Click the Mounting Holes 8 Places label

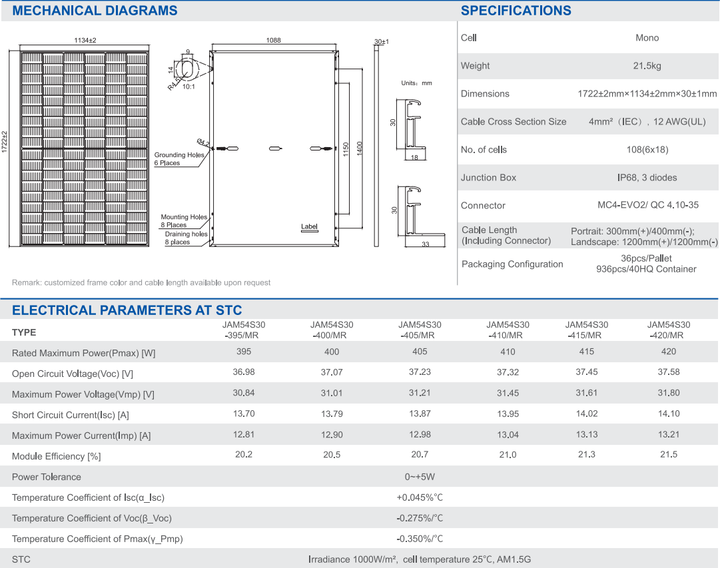pos(184,221)
